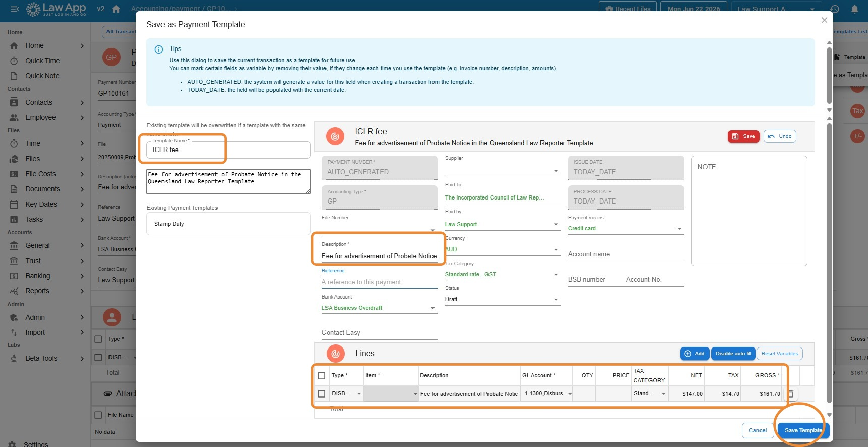Viewport: 868px width, 447px height.
Task: Click the template description text area
Action: (x=228, y=181)
